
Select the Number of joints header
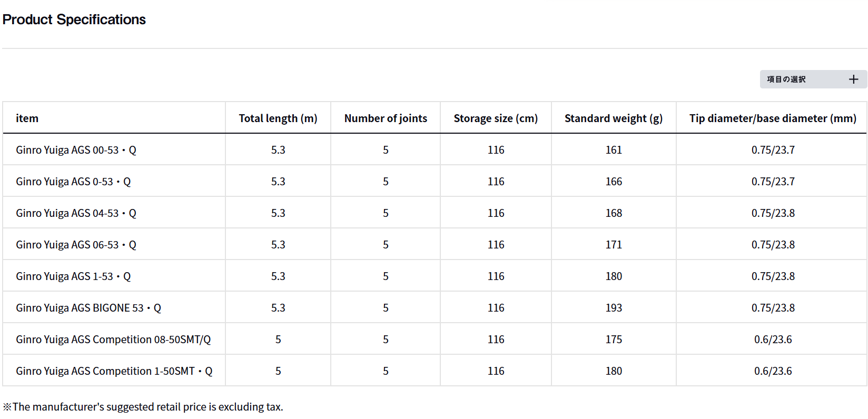pyautogui.click(x=386, y=118)
